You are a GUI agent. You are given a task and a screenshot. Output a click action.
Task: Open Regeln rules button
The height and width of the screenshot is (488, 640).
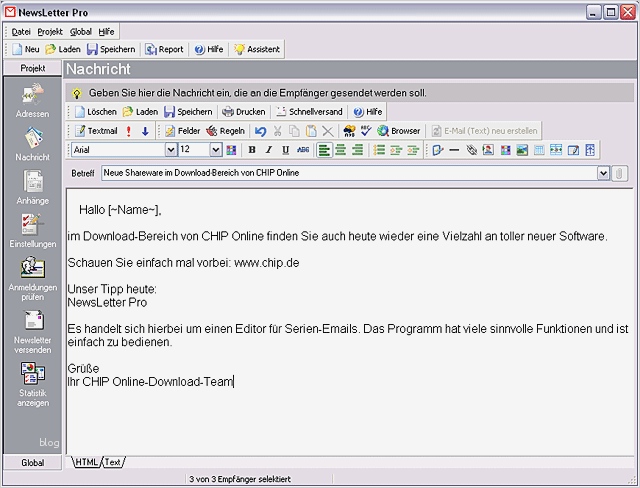click(225, 131)
